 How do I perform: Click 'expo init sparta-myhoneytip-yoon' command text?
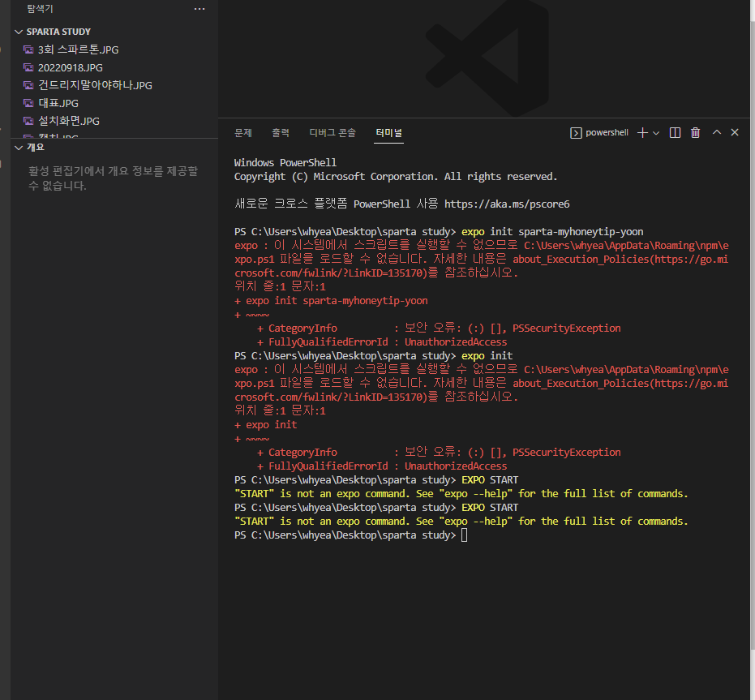point(552,232)
